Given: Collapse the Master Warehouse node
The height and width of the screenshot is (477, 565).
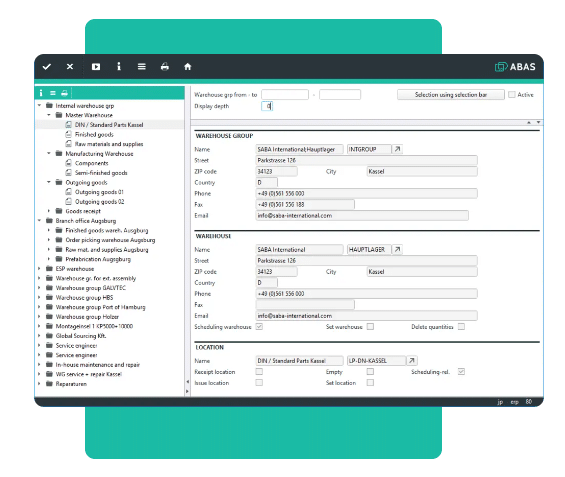Looking at the screenshot, I should [x=49, y=115].
